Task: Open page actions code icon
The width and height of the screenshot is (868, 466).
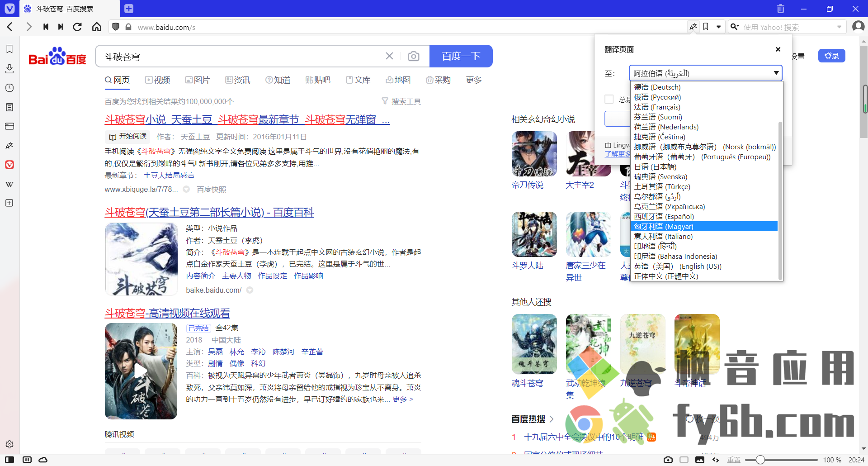Action: coord(716,460)
